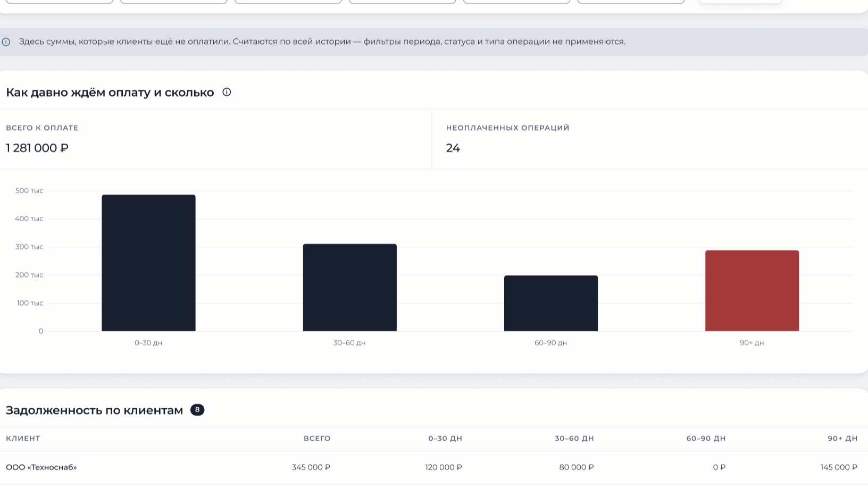
Task: Click the 0–30 дн axis label under chart
Action: (x=148, y=343)
